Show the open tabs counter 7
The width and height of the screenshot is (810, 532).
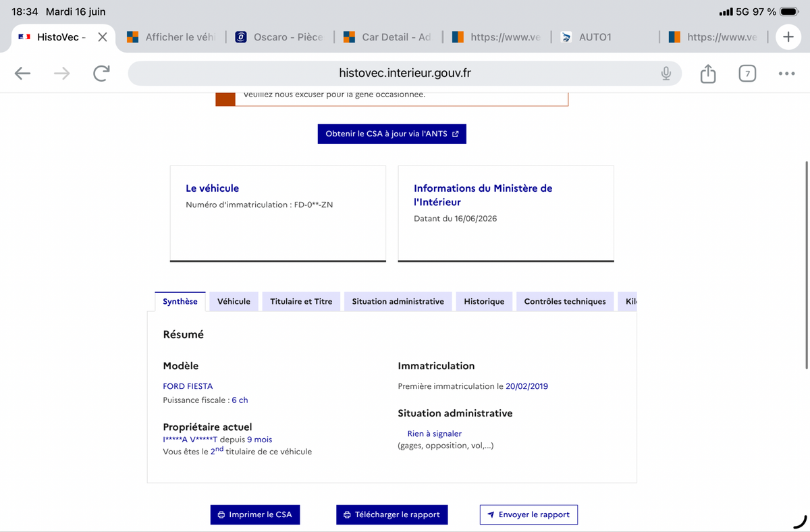coord(747,74)
